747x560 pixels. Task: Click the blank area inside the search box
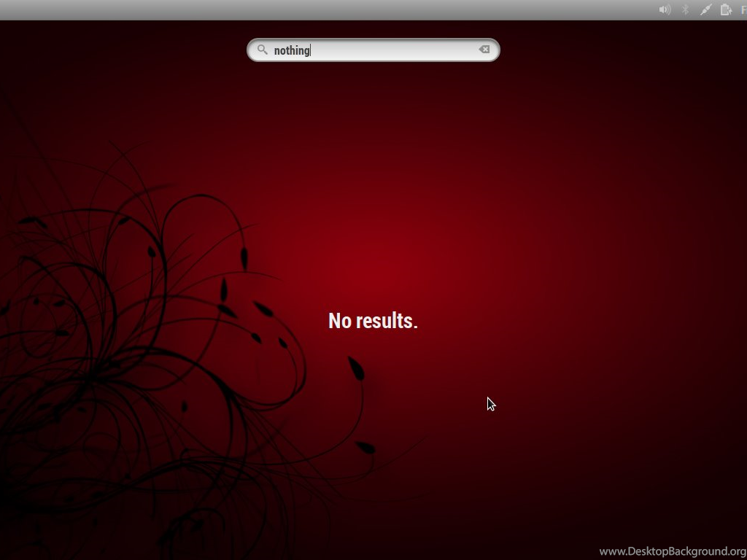coord(394,50)
